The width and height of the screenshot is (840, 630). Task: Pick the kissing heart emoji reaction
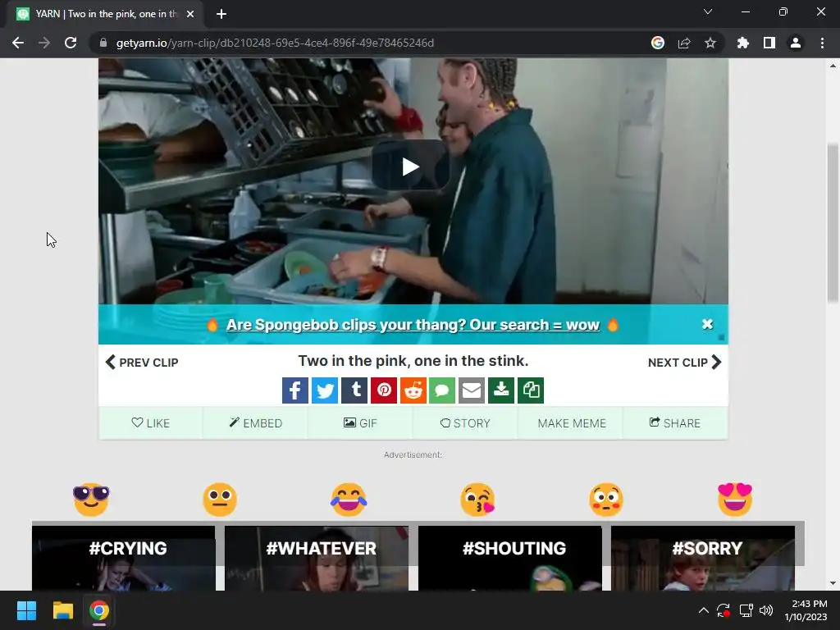(477, 500)
